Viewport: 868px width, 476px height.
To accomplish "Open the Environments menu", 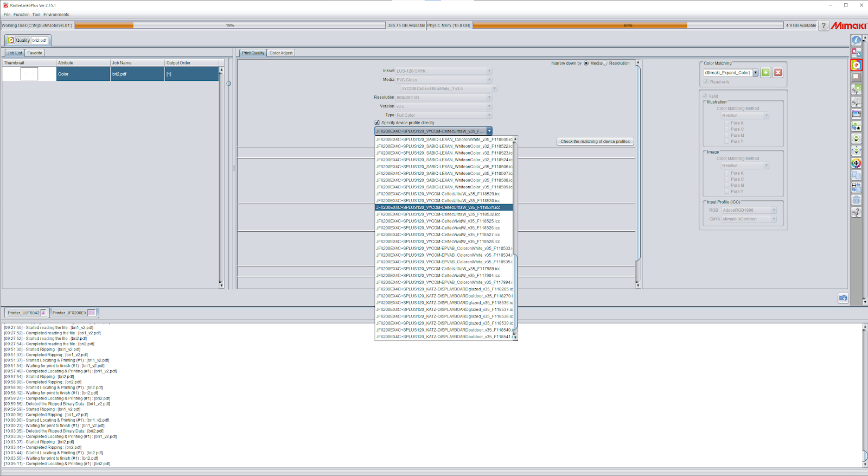I will pyautogui.click(x=56, y=15).
